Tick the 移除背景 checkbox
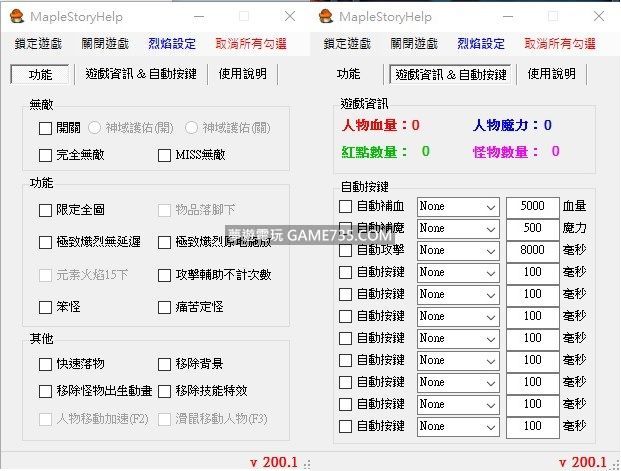621x471 pixels. pyautogui.click(x=164, y=364)
